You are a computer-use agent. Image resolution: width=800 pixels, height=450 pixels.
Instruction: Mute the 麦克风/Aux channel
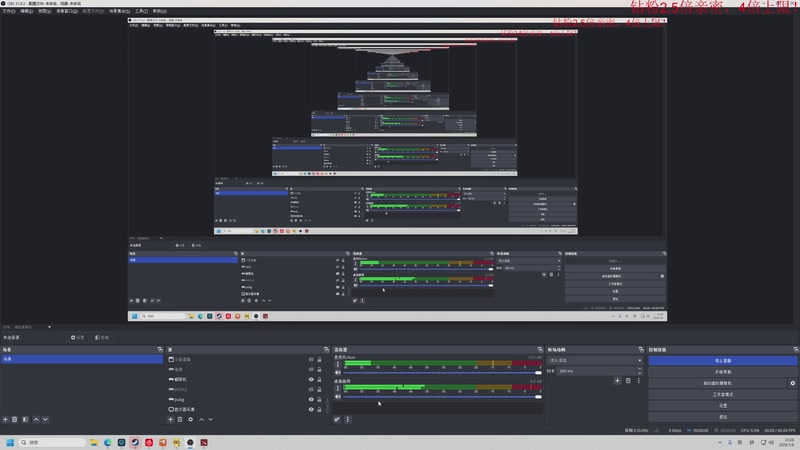(x=338, y=372)
